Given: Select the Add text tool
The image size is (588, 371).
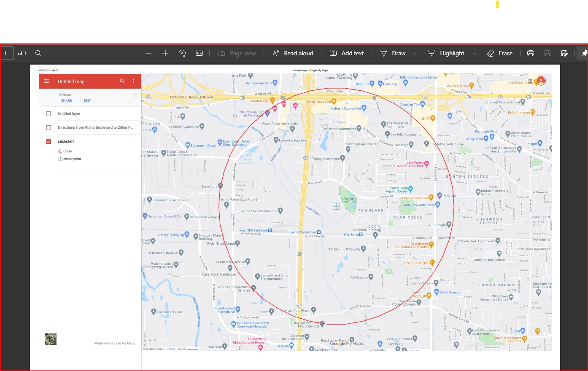Looking at the screenshot, I should pyautogui.click(x=347, y=53).
